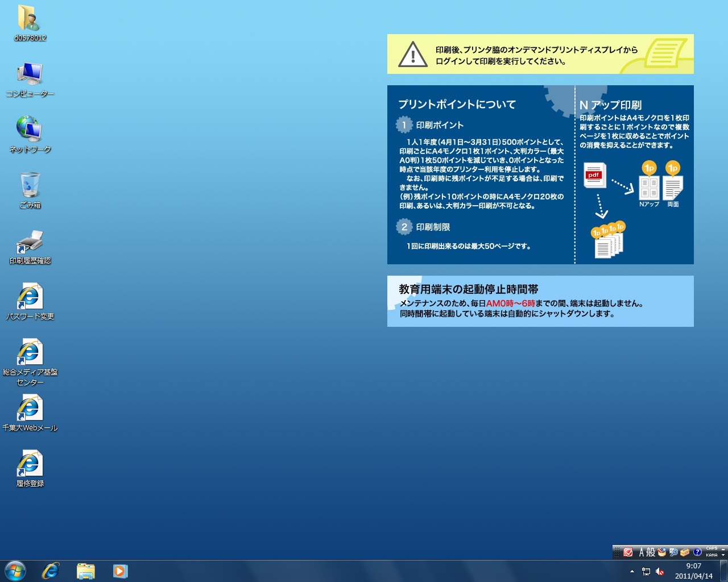Open the パスワード変更 shortcut
Image resolution: width=728 pixels, height=582 pixels.
[x=30, y=298]
